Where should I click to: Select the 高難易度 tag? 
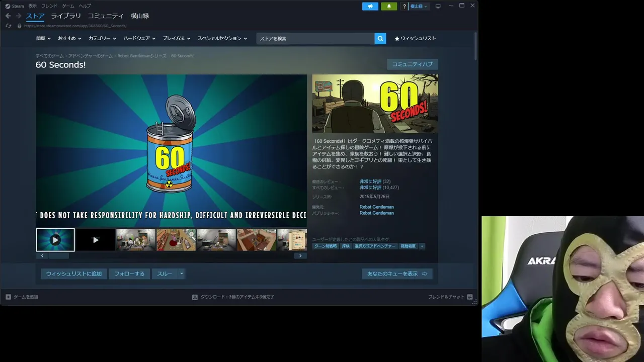tap(408, 246)
